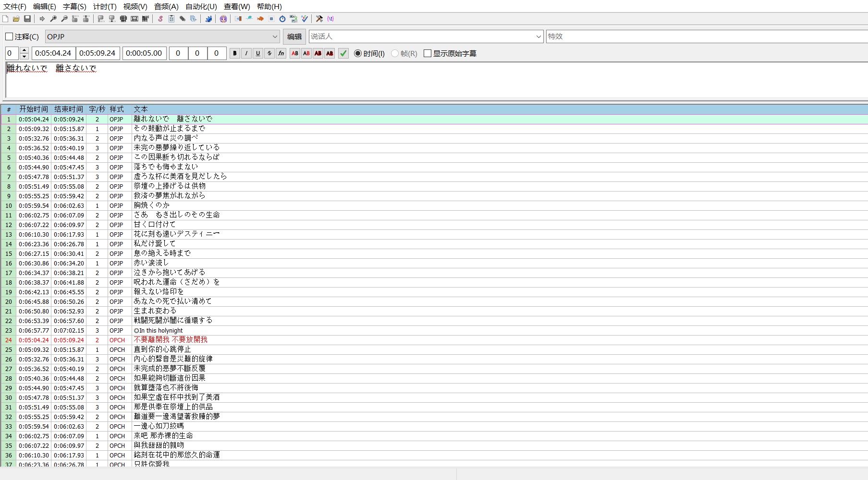Open the 文件(F) menu

point(15,7)
